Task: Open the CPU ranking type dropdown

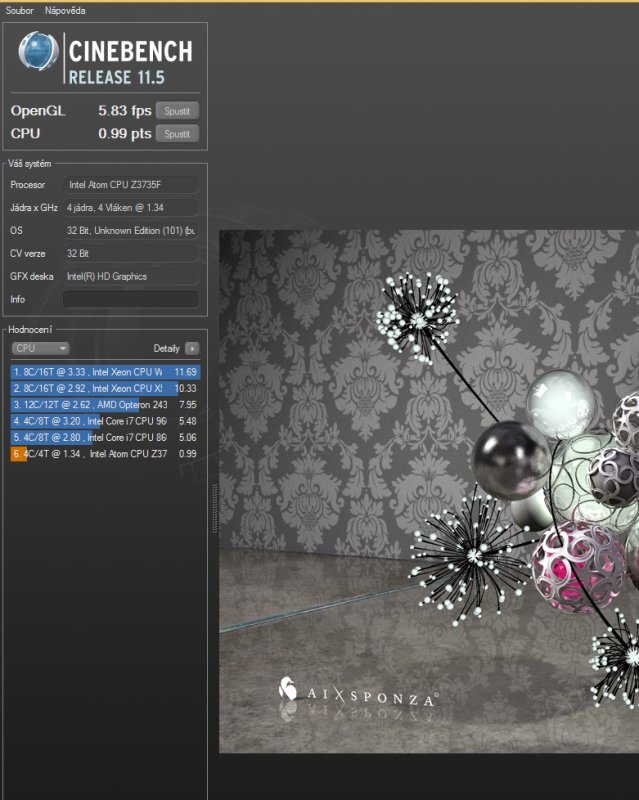Action: pos(40,348)
